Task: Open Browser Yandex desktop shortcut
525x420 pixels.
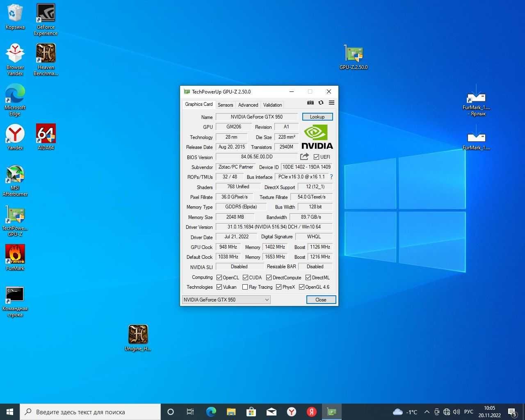Action: 15,59
